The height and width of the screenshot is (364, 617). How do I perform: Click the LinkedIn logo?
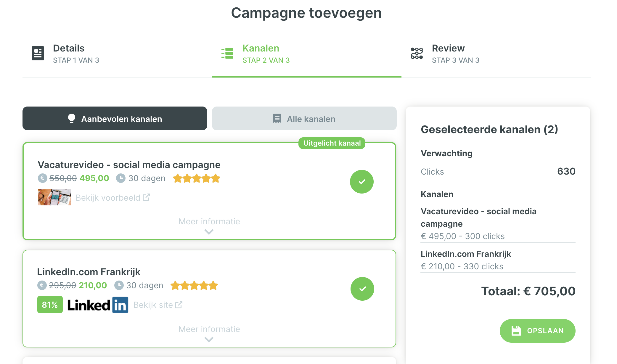click(x=98, y=305)
